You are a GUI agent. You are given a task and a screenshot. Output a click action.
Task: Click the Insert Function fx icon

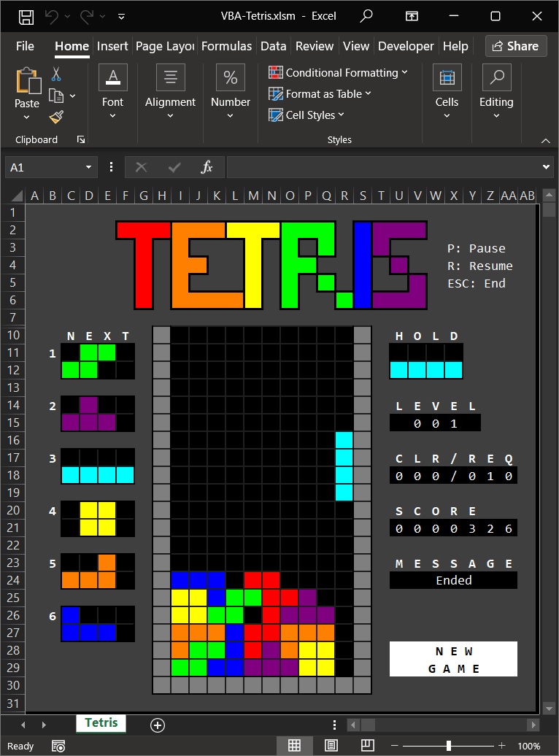[x=207, y=167]
